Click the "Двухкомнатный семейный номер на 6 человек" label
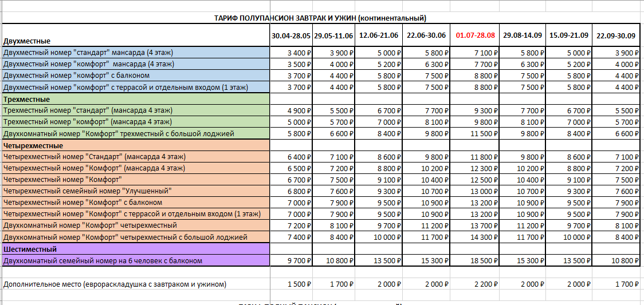This screenshot has height=305, width=644. coord(103,261)
